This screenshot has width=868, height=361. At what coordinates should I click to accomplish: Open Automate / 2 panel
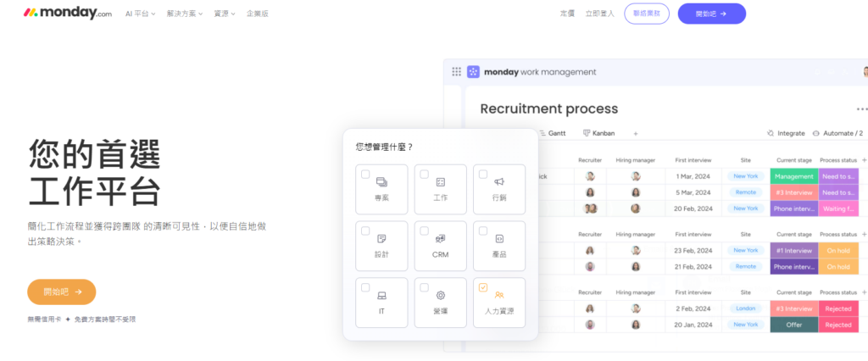[x=837, y=133]
